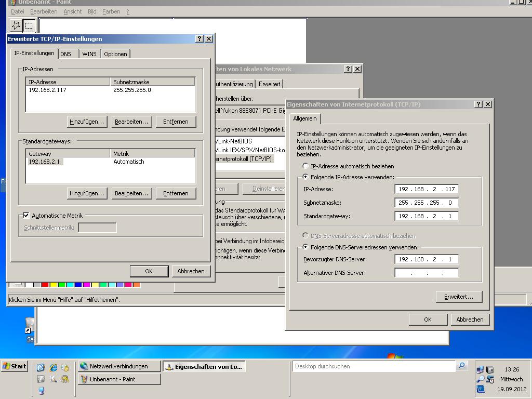The image size is (532, 399).
Task: Select Folgende DNS-Serveradressen verwenden radio button
Action: (x=305, y=247)
